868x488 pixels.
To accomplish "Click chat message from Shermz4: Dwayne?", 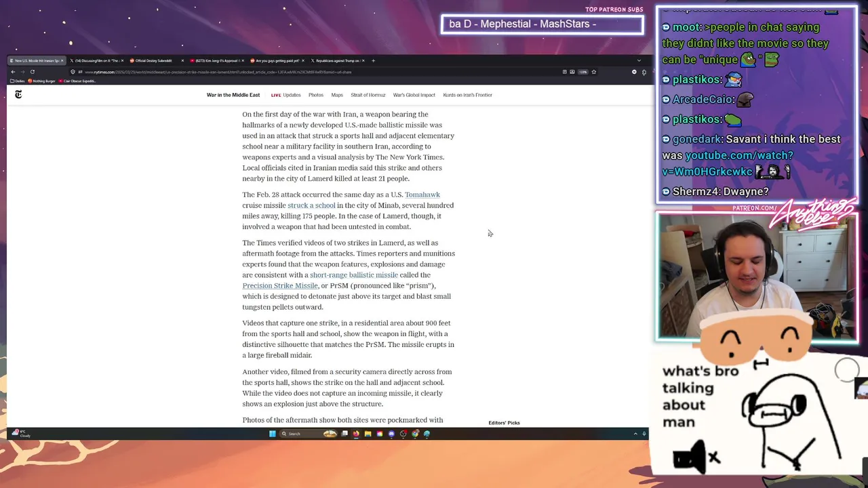I will pos(715,192).
